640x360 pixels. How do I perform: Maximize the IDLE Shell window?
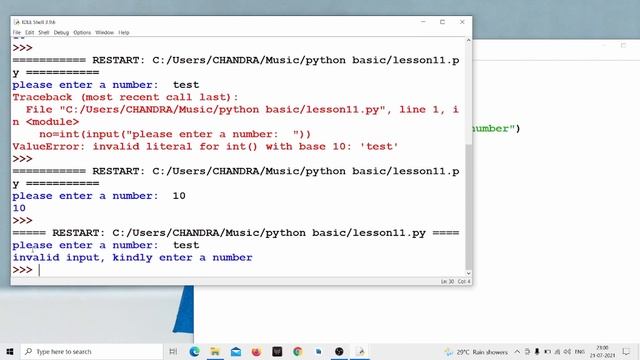point(442,22)
